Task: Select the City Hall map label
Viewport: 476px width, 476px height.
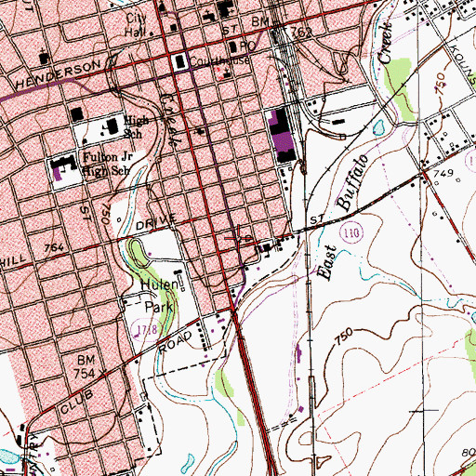Action: [136, 25]
